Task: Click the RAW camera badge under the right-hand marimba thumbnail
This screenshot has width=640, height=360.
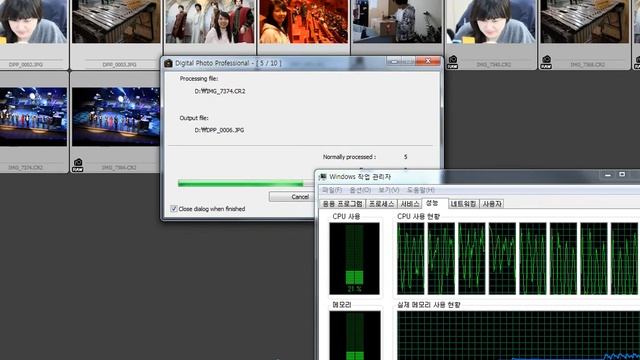Action: tap(546, 62)
